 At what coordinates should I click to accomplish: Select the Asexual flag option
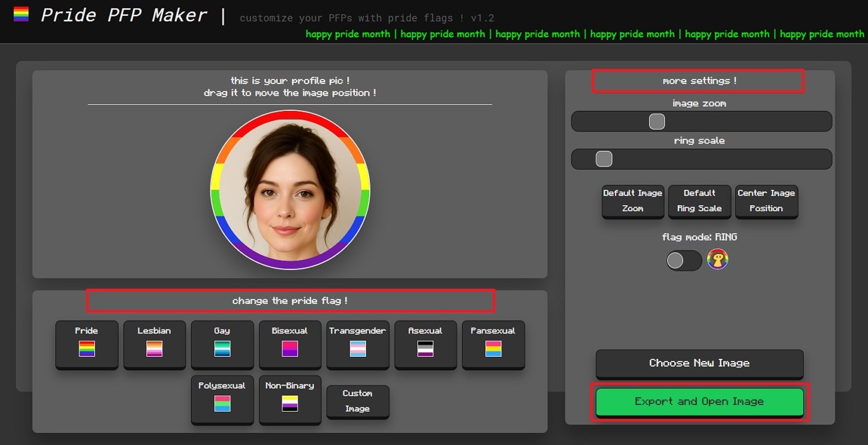pos(425,344)
